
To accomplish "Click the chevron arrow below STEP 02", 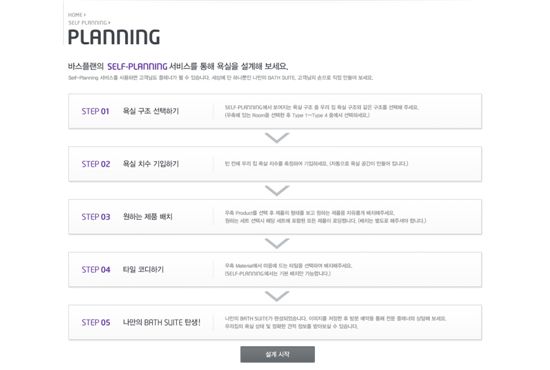I will 277,190.
